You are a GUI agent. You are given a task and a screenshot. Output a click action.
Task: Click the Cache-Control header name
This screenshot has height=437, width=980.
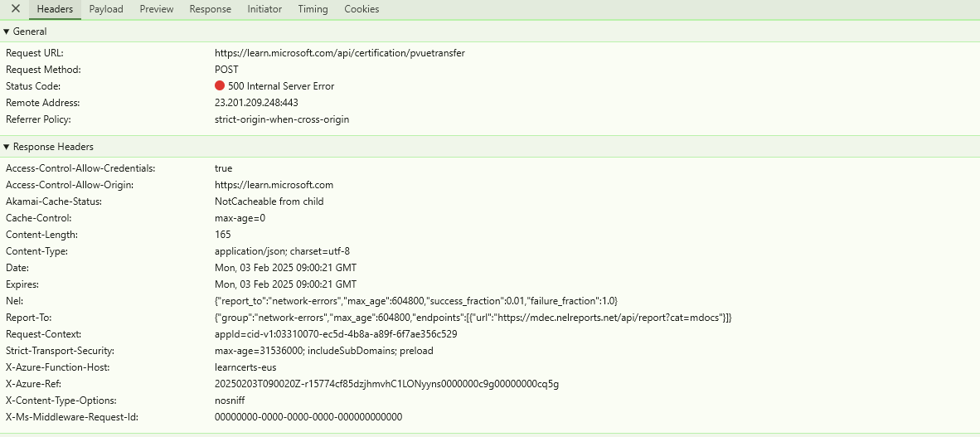pos(38,218)
